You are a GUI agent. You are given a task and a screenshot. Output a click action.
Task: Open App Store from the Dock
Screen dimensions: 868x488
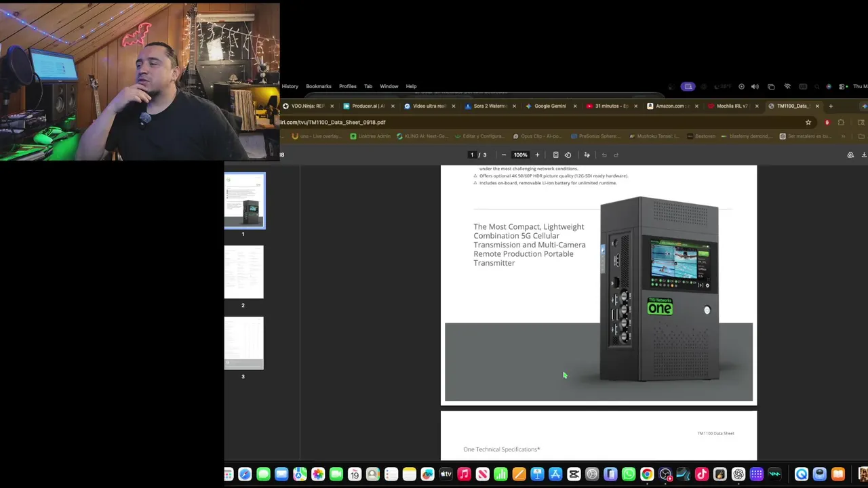pyautogui.click(x=555, y=474)
